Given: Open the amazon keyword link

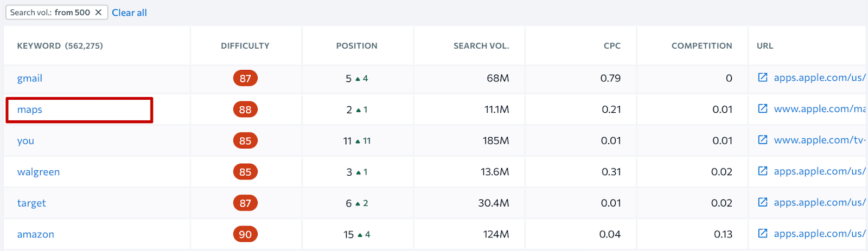Looking at the screenshot, I should [36, 234].
